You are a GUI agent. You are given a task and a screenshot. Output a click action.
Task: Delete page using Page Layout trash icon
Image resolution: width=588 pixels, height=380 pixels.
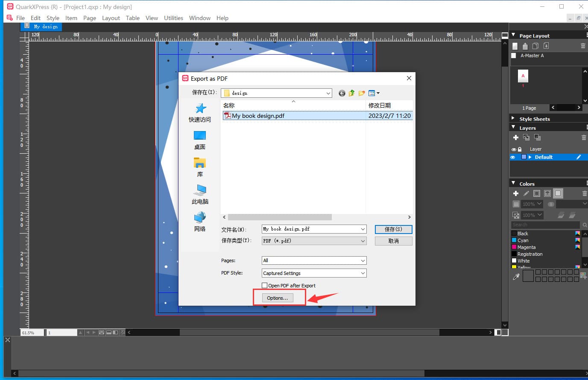583,46
